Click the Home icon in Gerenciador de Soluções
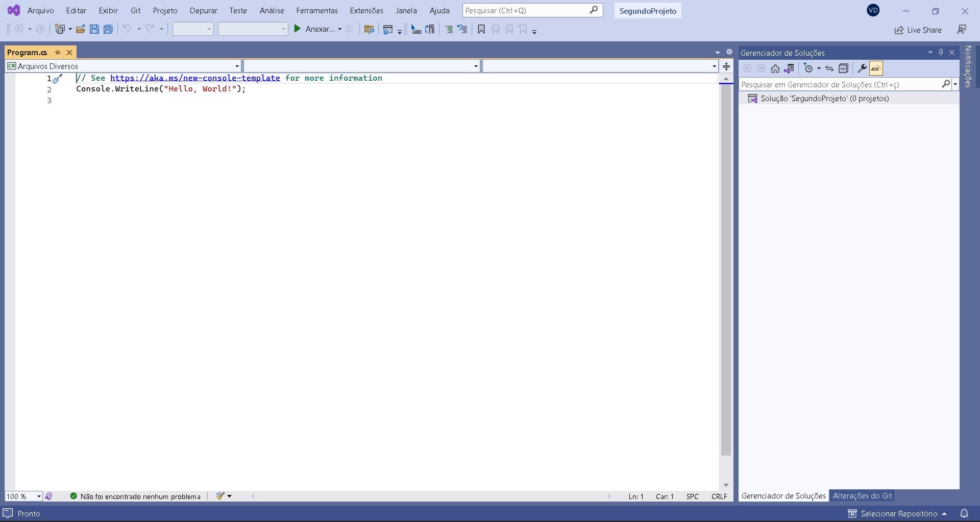This screenshot has height=522, width=980. [775, 68]
